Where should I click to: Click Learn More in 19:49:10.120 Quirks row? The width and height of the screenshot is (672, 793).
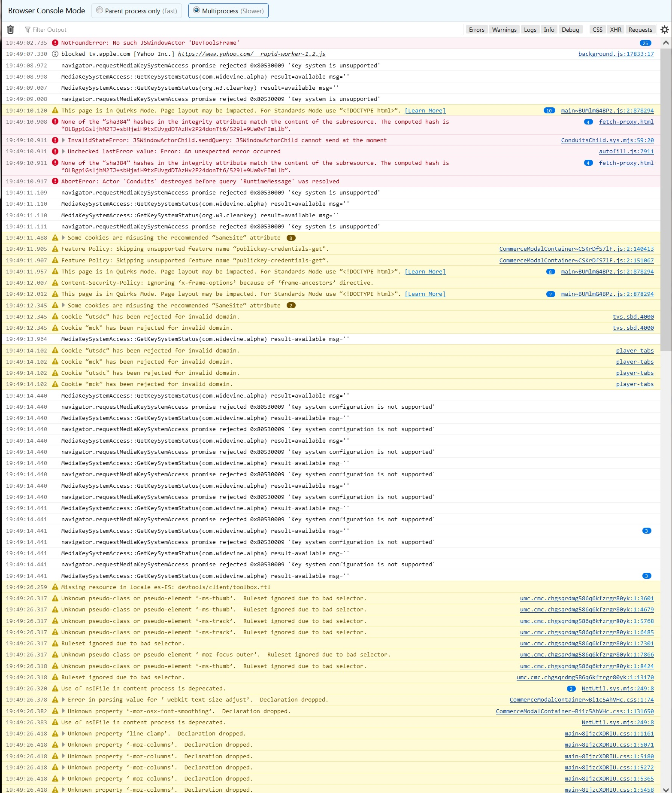pos(425,111)
